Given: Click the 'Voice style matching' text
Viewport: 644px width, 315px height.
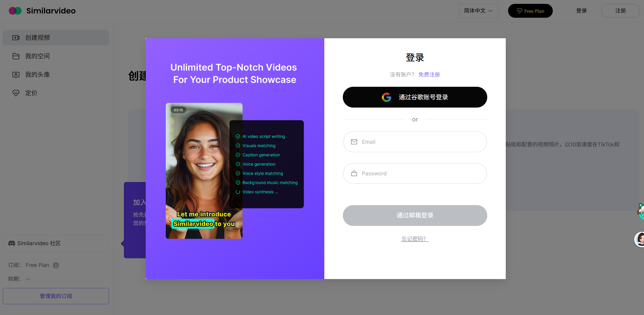Looking at the screenshot, I should 263,174.
